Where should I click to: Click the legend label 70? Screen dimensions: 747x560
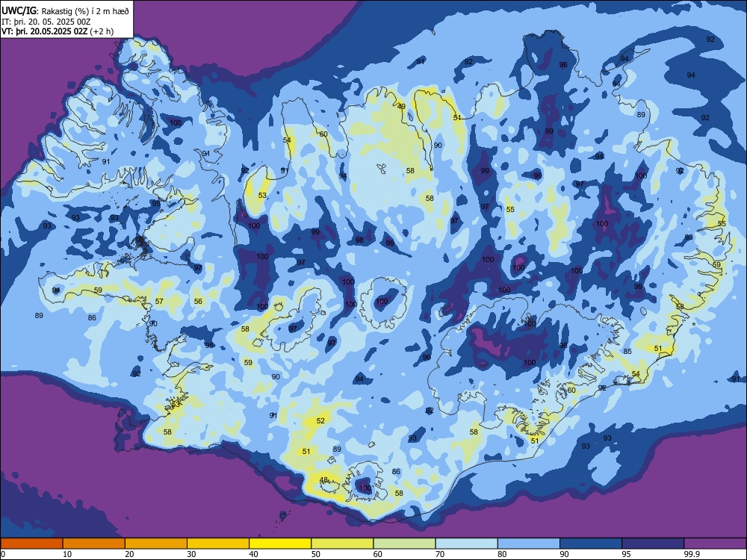(x=440, y=554)
